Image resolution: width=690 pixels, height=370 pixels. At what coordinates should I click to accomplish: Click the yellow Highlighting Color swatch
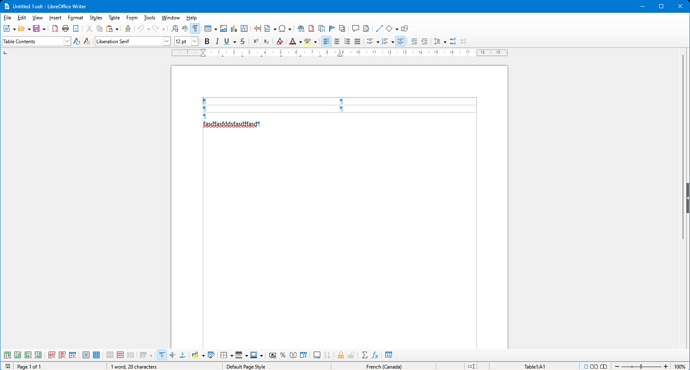click(308, 41)
